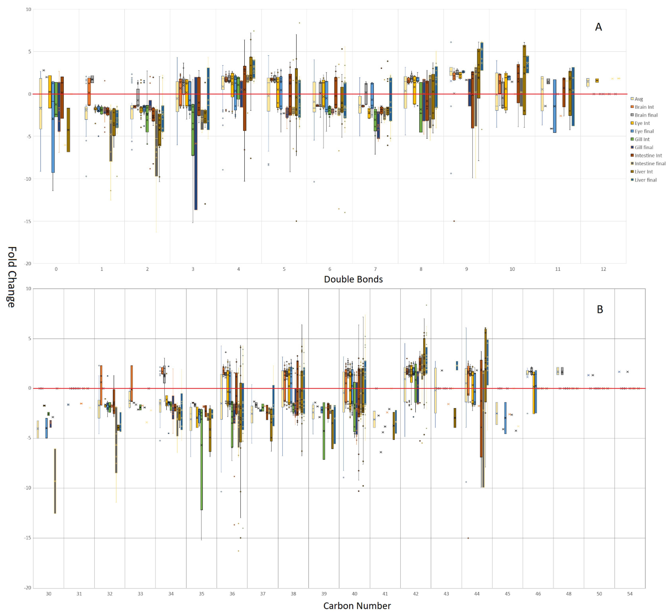This screenshot has height=616, width=672.
Task: Click the Liver Int legend swatch
Action: [x=632, y=172]
